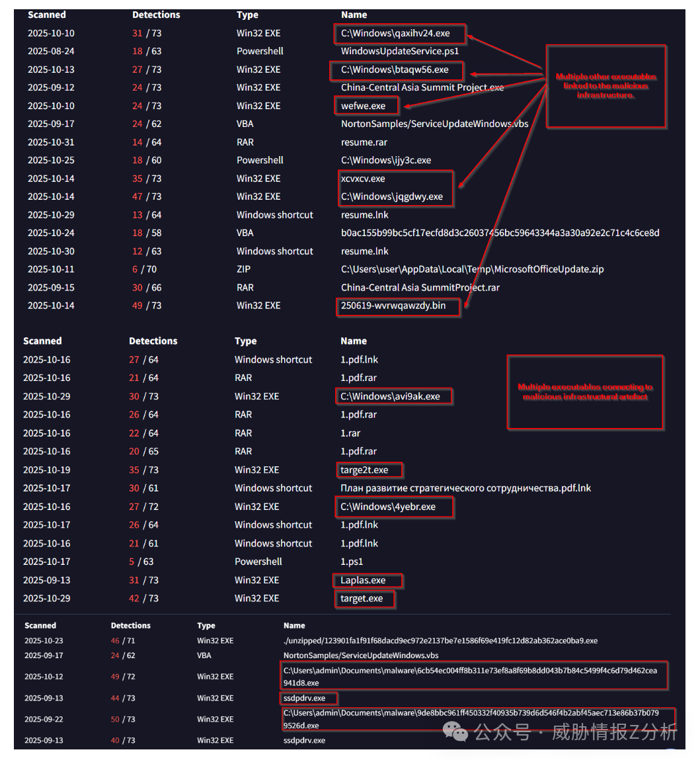
Task: Select the 13 / 64 detections value
Action: point(147,215)
